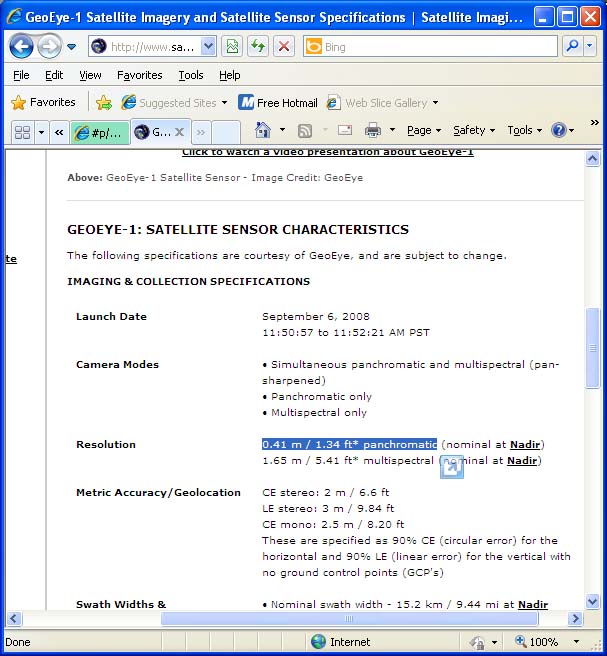Expand the Safety dropdown menu
Screen dimensions: 607x656
pos(474,130)
